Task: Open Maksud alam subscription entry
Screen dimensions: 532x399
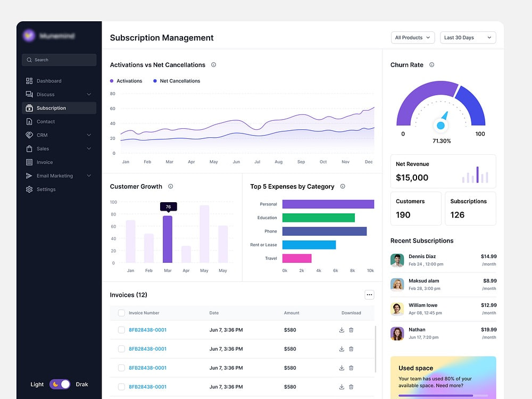Action: 443,285
